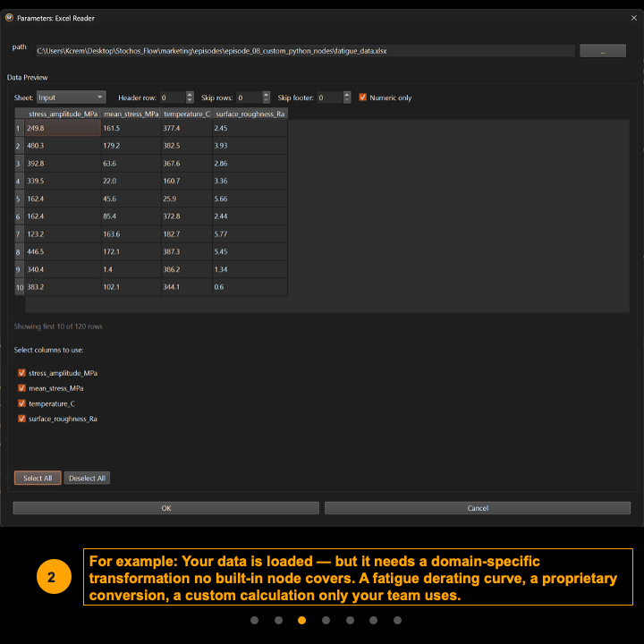
Task: Select the temperature_C column header
Action: pos(186,114)
